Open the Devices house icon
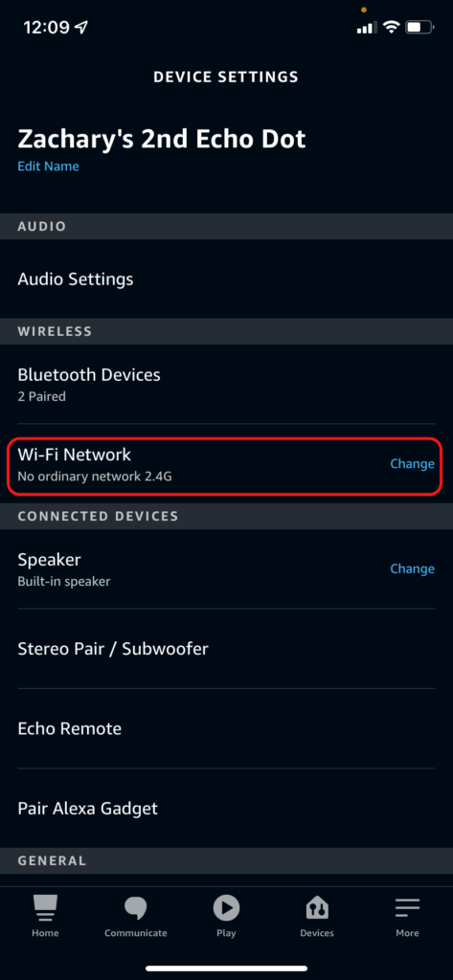 point(317,908)
